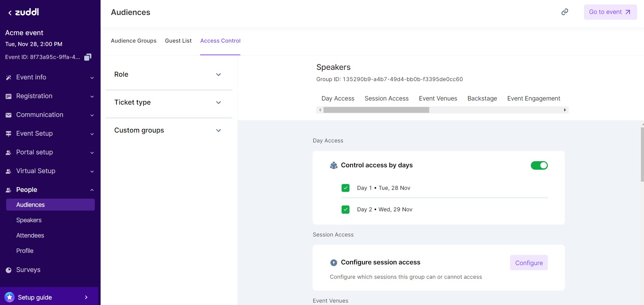Screen dimensions: 644x305
Task: Switch to the Guest List tab
Action: click(x=178, y=41)
